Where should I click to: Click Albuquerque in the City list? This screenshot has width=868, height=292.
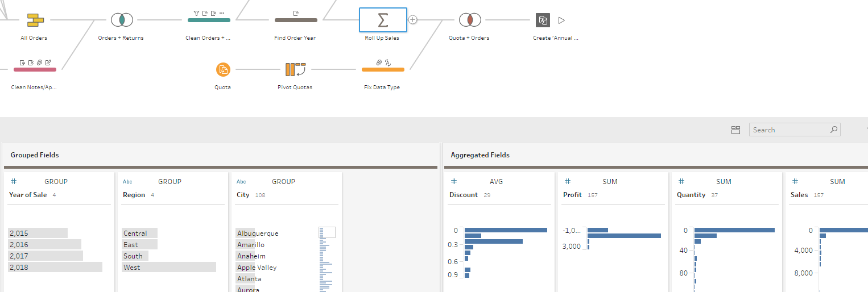(x=258, y=233)
